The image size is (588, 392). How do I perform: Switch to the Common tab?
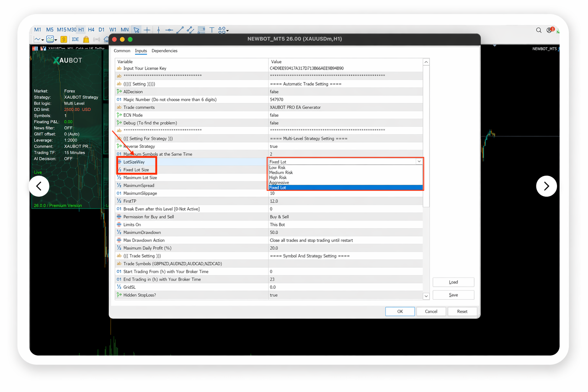[122, 51]
